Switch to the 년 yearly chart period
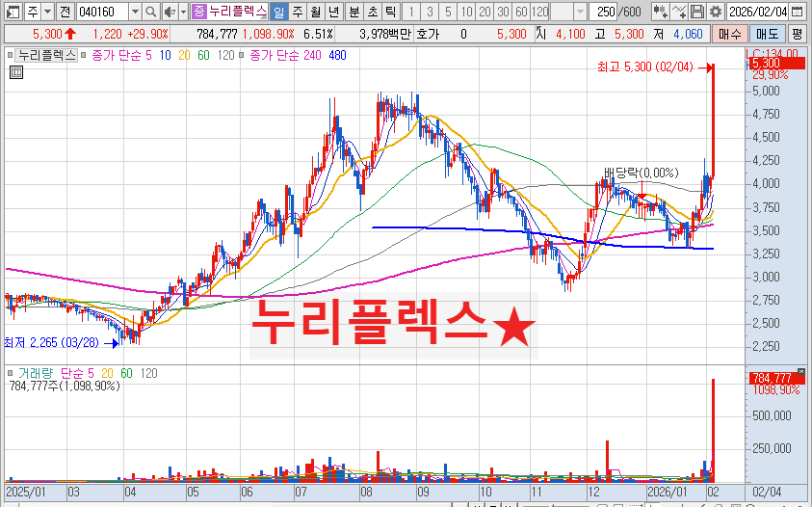This screenshot has height=507, width=812. click(x=334, y=12)
